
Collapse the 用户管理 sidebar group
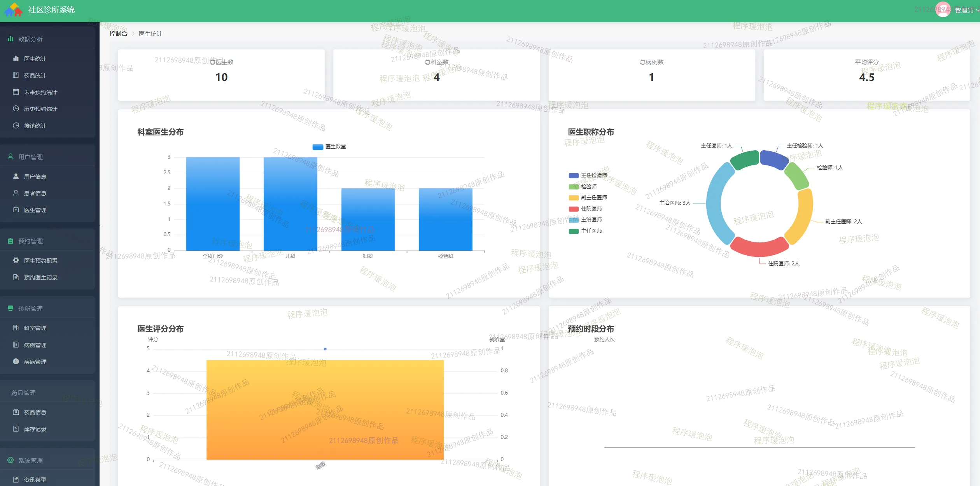(30, 157)
